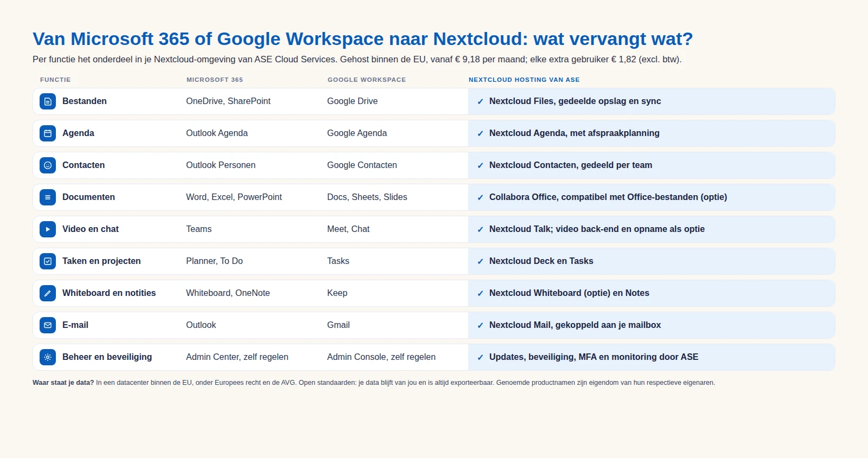This screenshot has height=458, width=868.
Task: Click the Docs, Sheets, Slides cell
Action: click(x=367, y=197)
